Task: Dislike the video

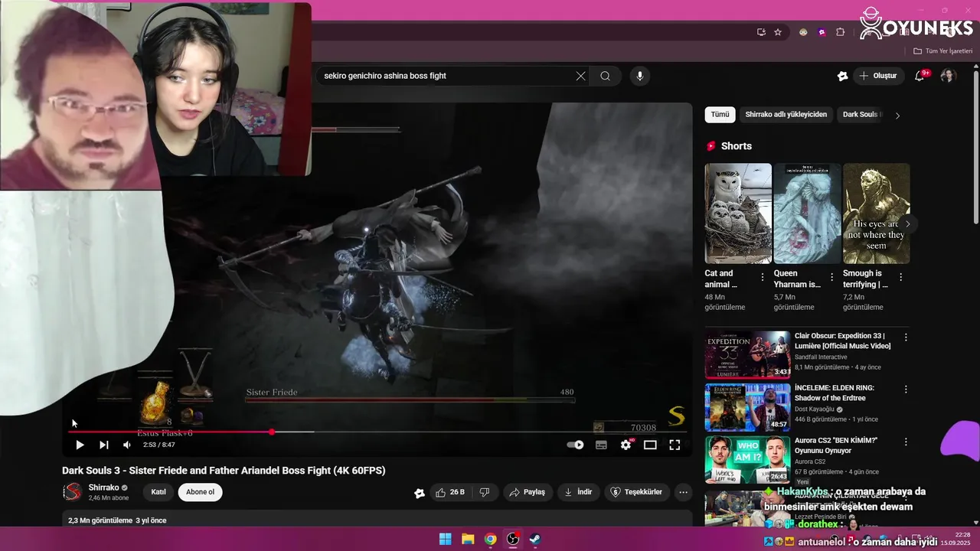Action: [485, 492]
